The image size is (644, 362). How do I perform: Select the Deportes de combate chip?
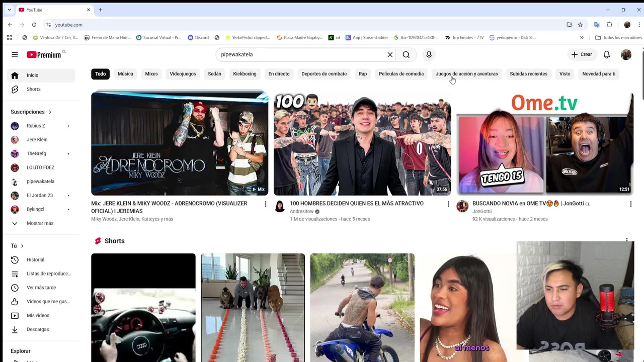324,74
